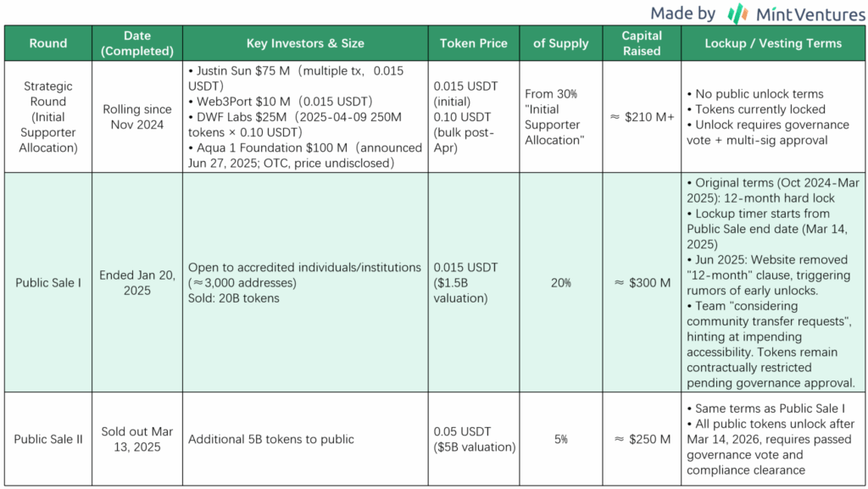Select the Public Sale I row label
Screen dimensions: 868x489
click(x=48, y=283)
